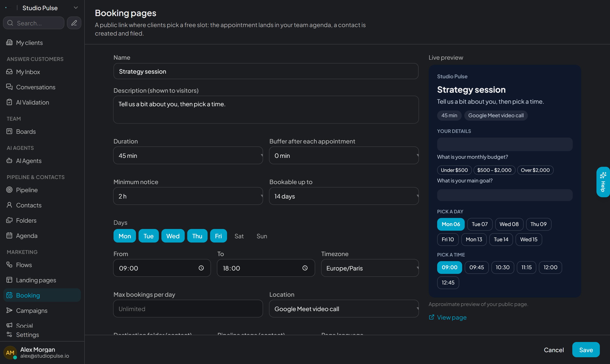The image size is (610, 364).
Task: Disable the Fri day toggle
Action: pyautogui.click(x=218, y=236)
